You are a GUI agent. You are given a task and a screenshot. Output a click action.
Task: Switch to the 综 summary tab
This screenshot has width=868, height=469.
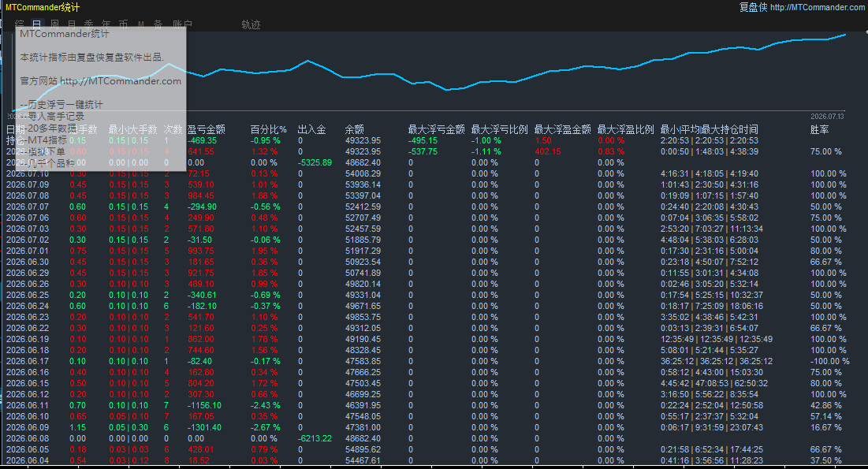tap(20, 24)
